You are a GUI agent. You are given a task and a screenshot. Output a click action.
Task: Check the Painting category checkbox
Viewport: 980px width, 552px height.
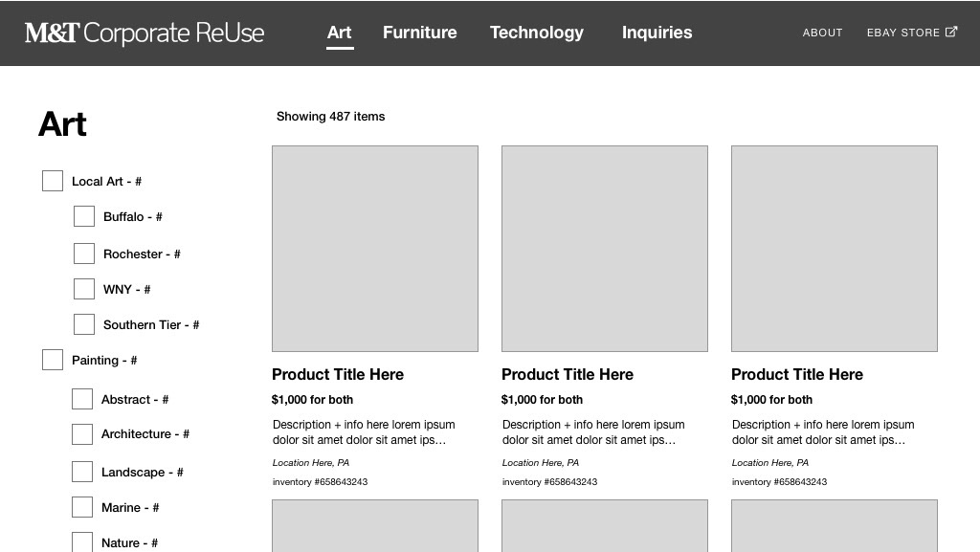53,360
